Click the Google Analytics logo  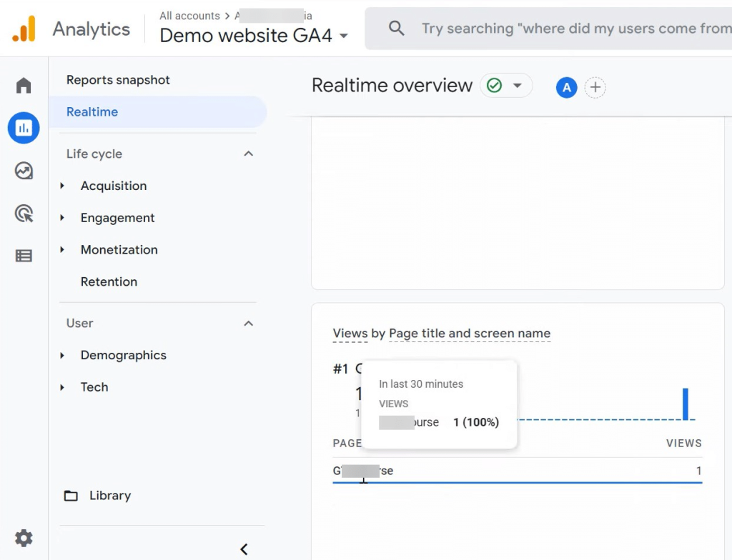[x=24, y=29]
